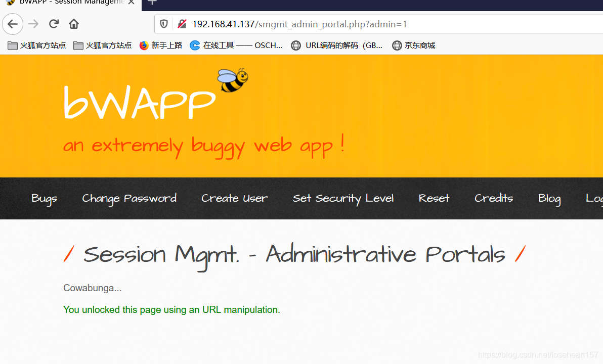The width and height of the screenshot is (603, 364).
Task: Click the 'an extremely buggy web app' tagline
Action: pos(204,147)
